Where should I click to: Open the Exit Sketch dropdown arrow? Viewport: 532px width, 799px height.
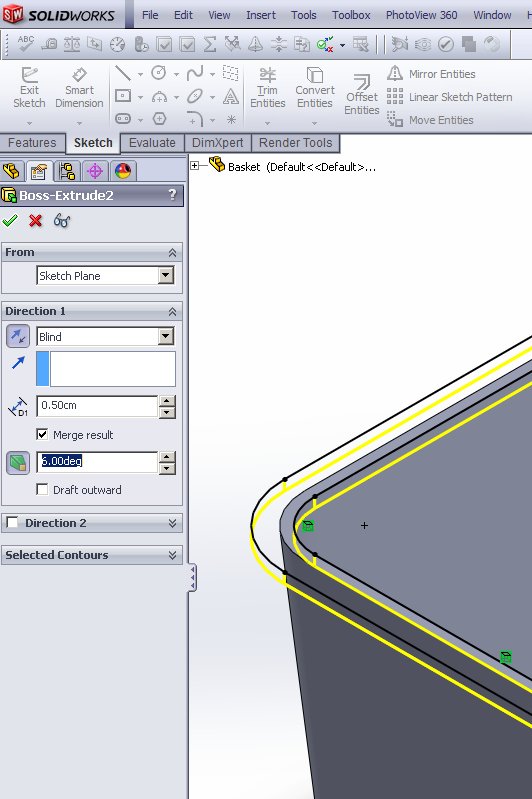(29, 123)
